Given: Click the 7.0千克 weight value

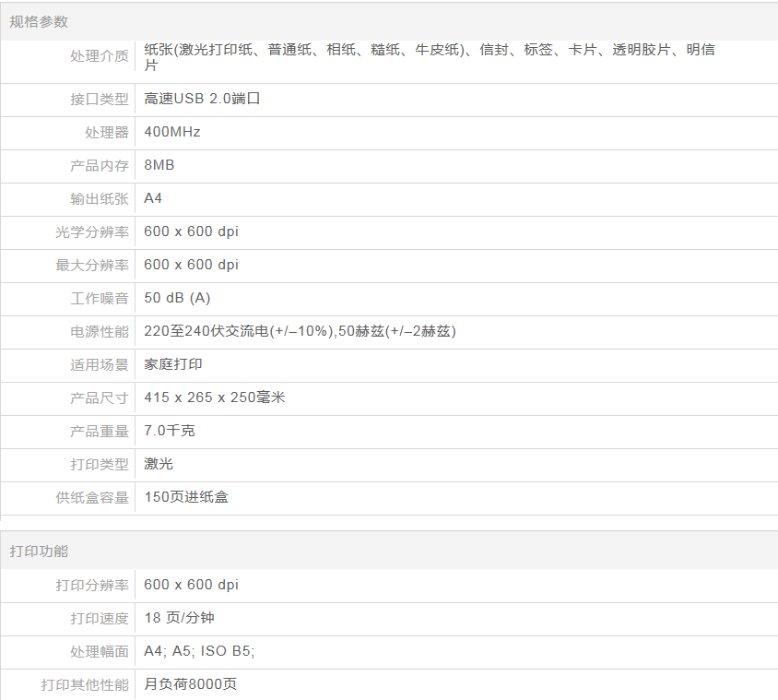Looking at the screenshot, I should (170, 431).
